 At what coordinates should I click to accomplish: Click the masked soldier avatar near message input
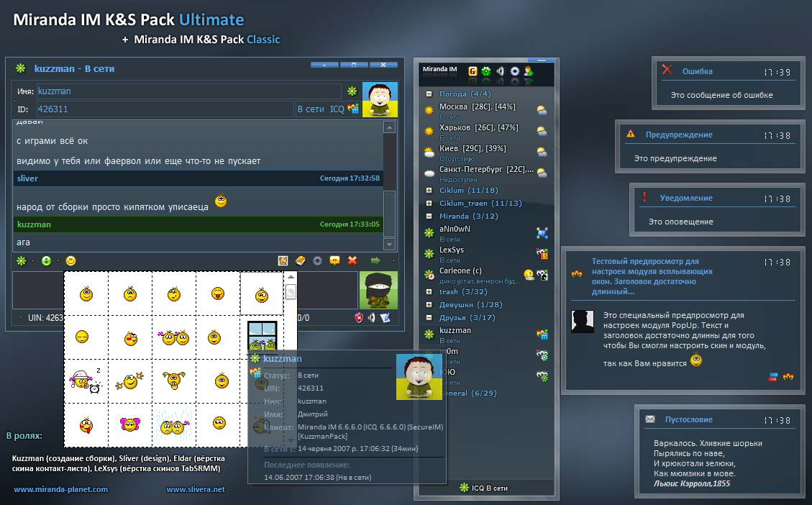click(x=378, y=290)
